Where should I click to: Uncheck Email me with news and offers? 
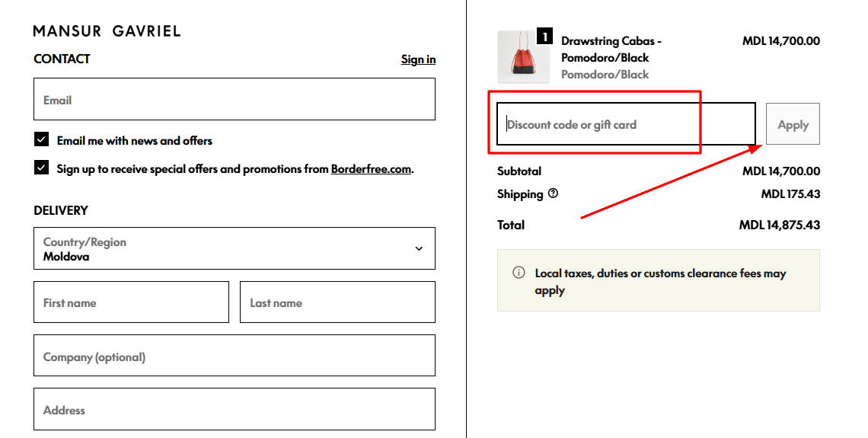(x=41, y=139)
